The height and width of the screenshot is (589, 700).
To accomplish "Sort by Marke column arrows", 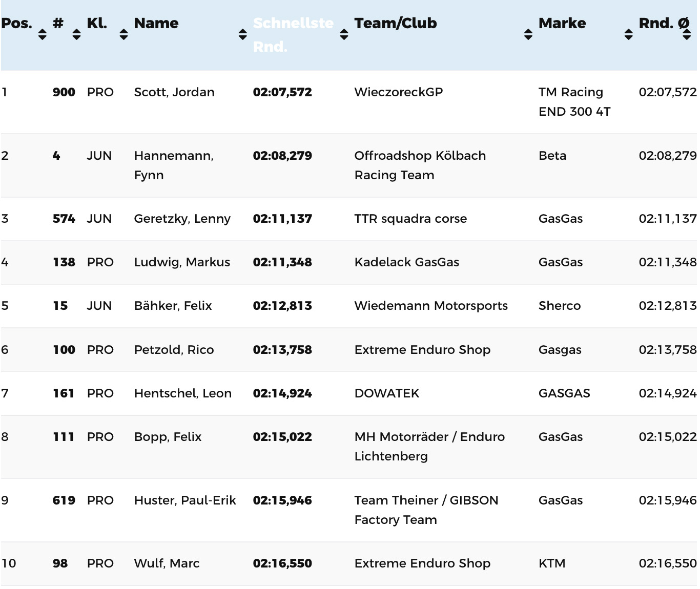I will [629, 34].
